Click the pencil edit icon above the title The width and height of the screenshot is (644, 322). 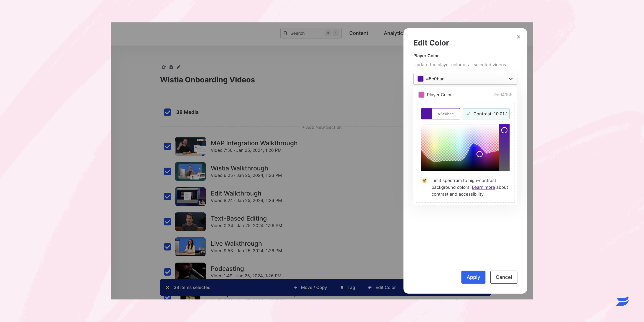[x=178, y=67]
